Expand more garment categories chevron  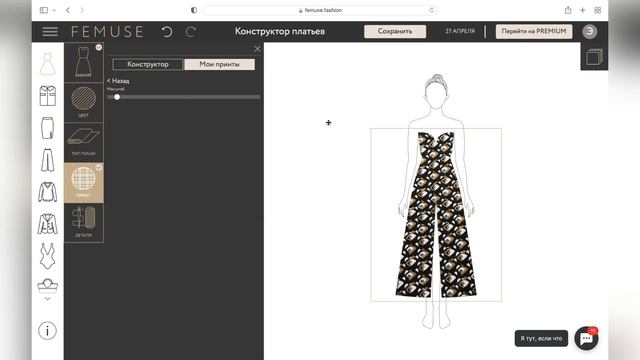pyautogui.click(x=48, y=299)
